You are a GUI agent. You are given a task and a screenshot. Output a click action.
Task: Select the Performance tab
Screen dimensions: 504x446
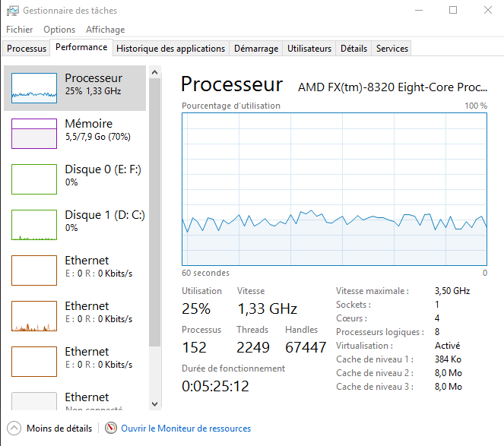pos(81,47)
